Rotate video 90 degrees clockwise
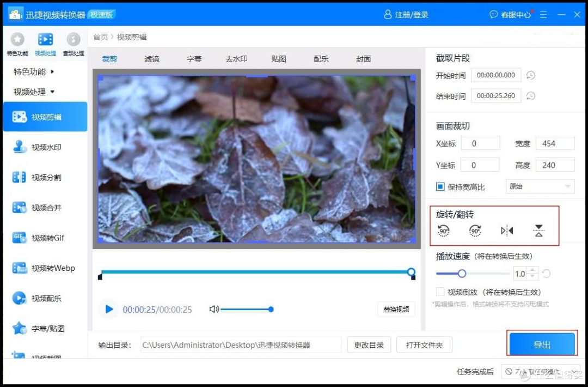588x387 pixels. pos(475,231)
